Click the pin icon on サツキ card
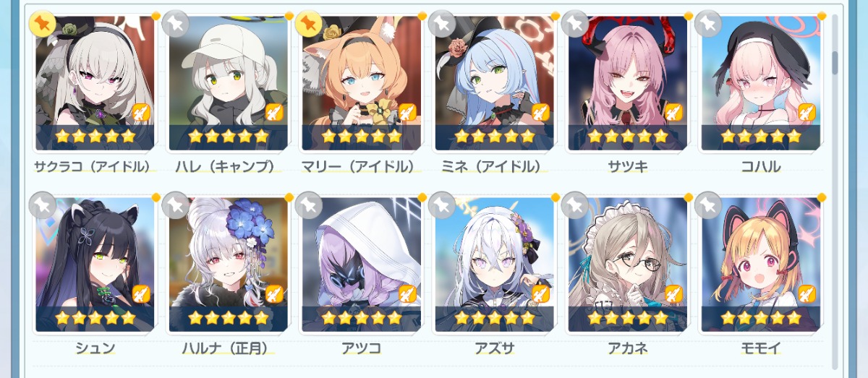Viewport: 868px width, 378px height. click(574, 24)
